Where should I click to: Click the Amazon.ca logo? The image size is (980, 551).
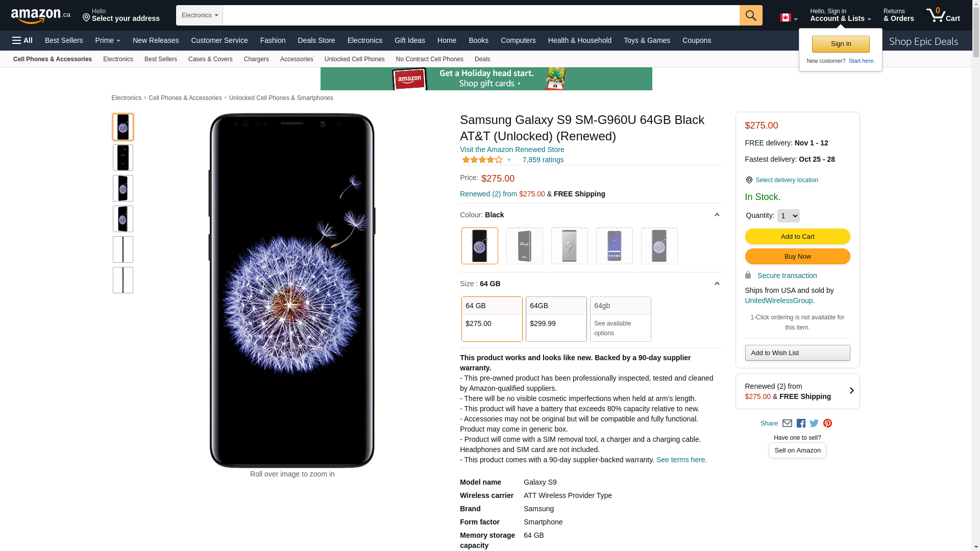pyautogui.click(x=40, y=16)
